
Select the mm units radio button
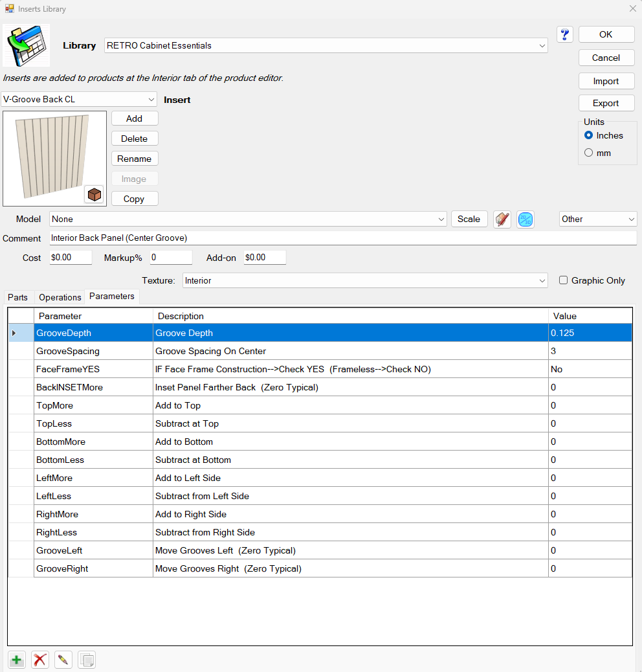tap(588, 153)
